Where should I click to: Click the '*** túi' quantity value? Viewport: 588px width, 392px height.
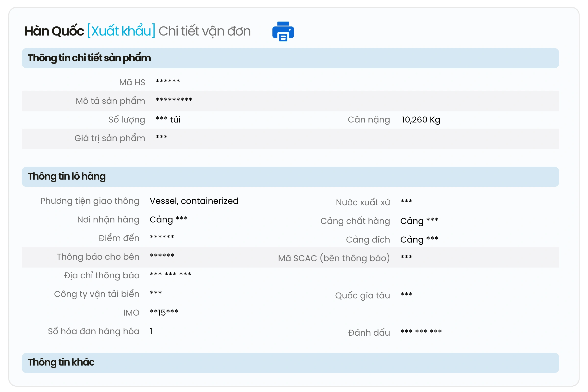coord(168,120)
